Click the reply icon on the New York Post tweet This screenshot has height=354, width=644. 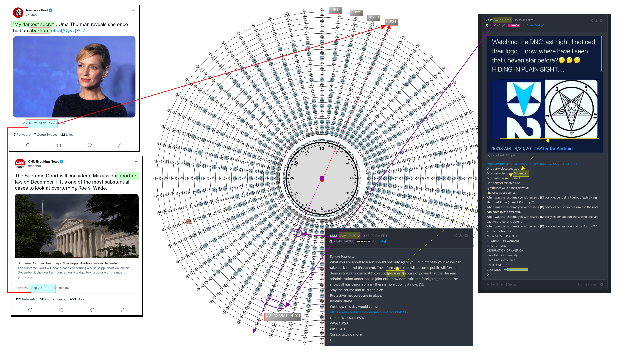(x=28, y=145)
